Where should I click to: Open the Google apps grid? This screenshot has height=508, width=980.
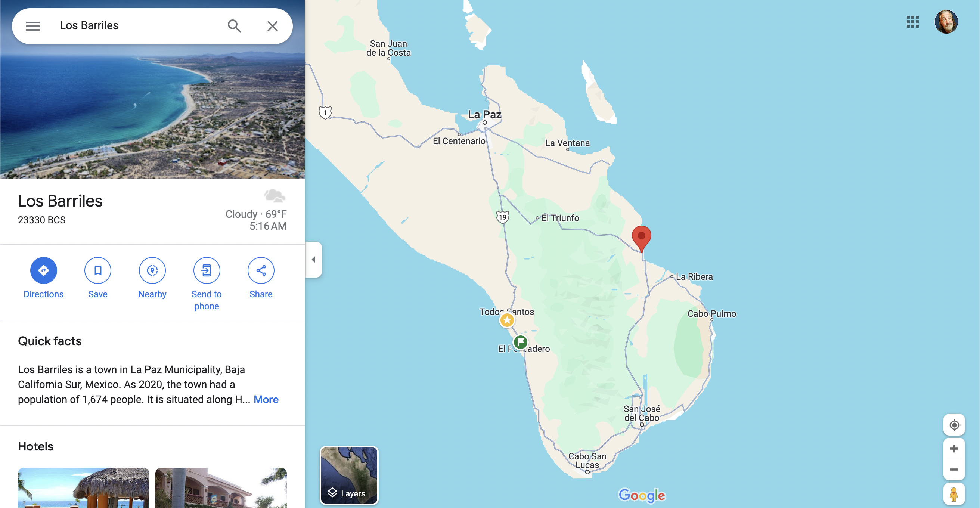[912, 22]
